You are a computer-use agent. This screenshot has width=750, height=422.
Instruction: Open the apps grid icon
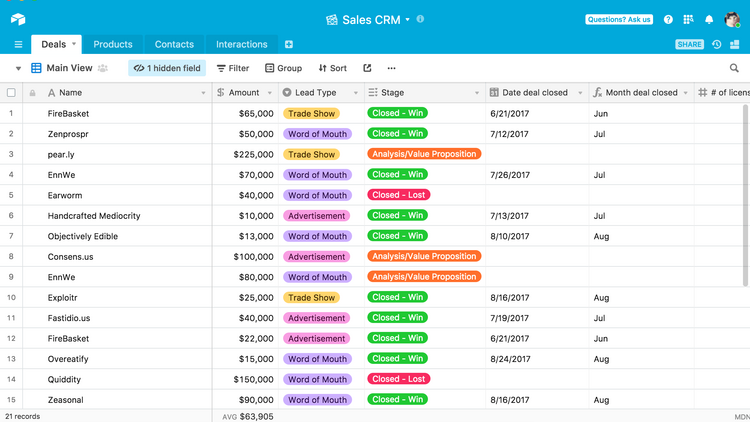coord(688,19)
